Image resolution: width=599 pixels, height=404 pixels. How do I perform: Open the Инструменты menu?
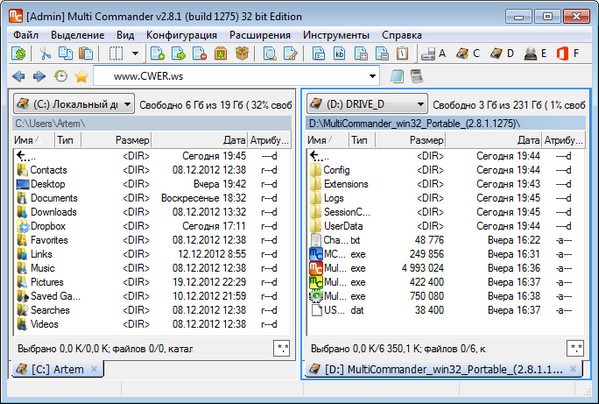pyautogui.click(x=336, y=35)
